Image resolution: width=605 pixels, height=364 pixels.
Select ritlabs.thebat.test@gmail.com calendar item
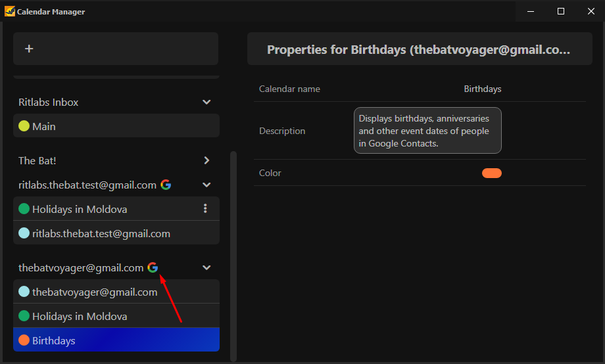click(x=116, y=233)
